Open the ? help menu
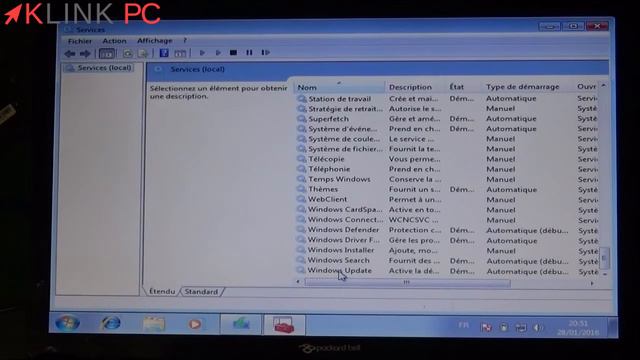This screenshot has width=640, height=360. pyautogui.click(x=185, y=40)
